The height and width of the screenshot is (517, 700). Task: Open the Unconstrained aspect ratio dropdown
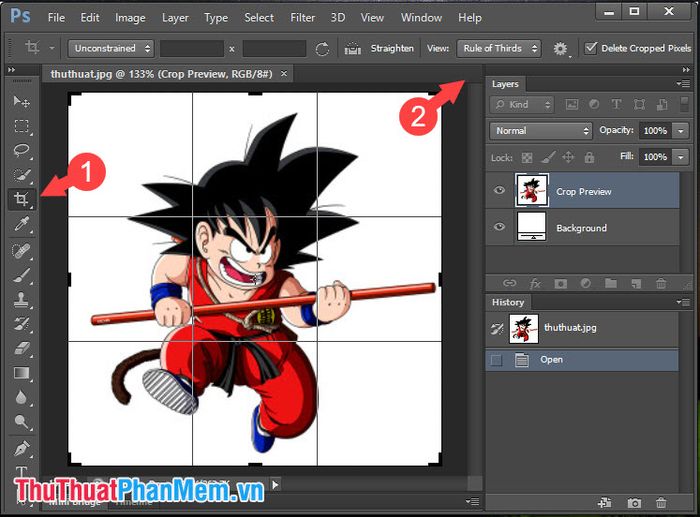click(111, 48)
